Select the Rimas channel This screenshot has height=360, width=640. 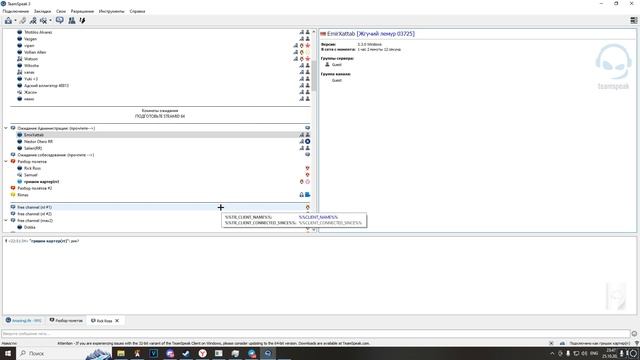pos(23,195)
